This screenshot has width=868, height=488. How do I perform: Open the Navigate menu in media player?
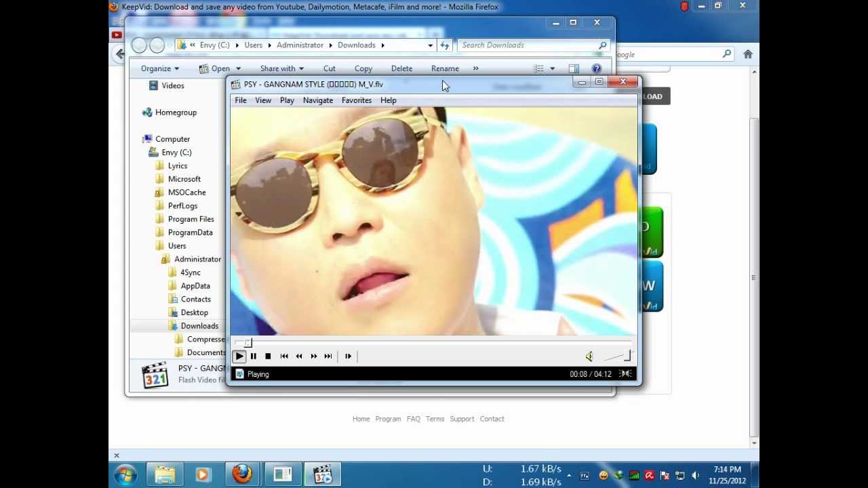(318, 100)
